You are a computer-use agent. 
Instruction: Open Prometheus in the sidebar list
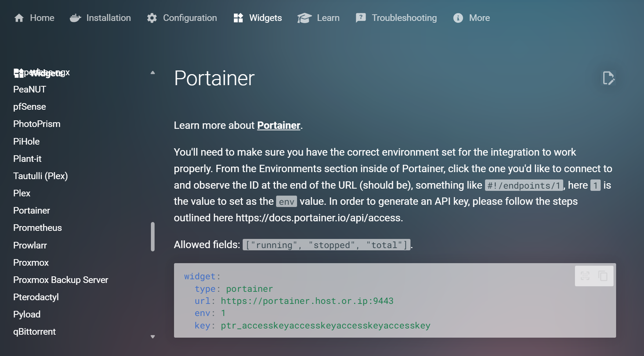coord(37,228)
